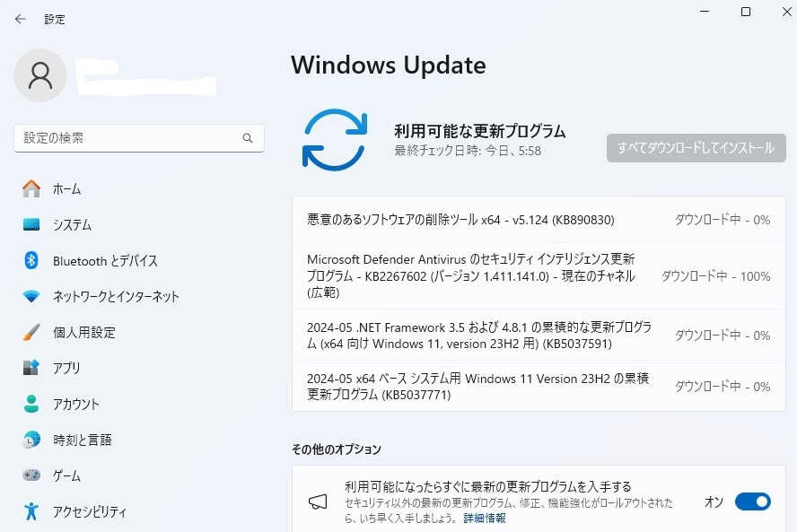Click すべてダウンロードしてインストール button

(696, 148)
